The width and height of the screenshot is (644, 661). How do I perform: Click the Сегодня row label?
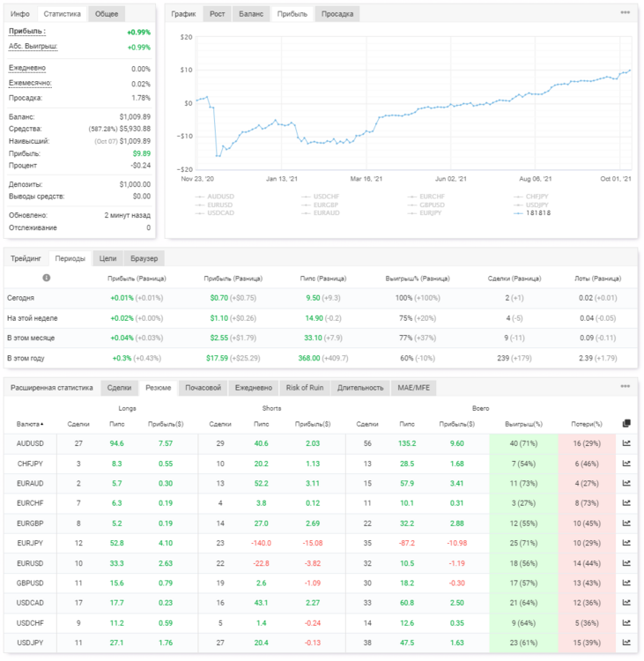tap(20, 298)
